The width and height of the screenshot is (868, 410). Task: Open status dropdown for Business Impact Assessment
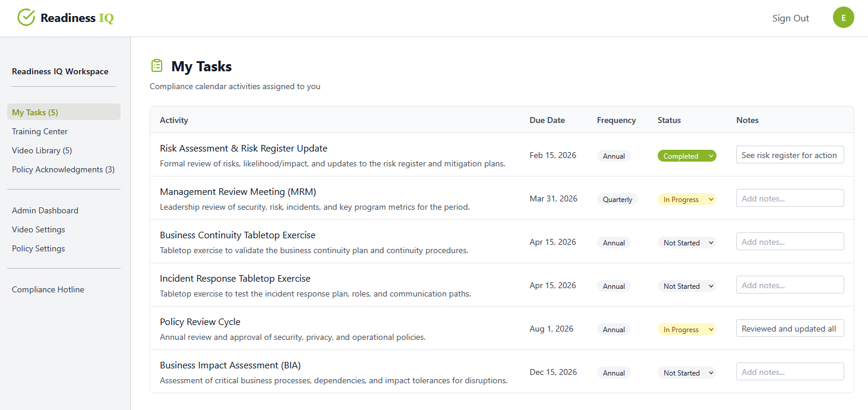point(687,372)
